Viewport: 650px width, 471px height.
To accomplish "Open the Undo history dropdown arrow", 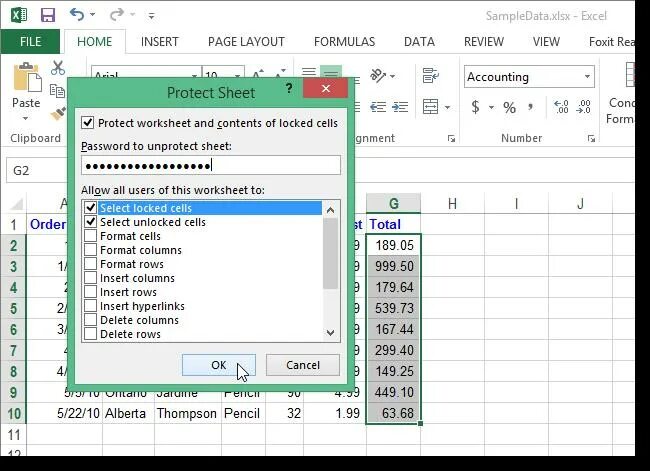I will click(x=92, y=15).
